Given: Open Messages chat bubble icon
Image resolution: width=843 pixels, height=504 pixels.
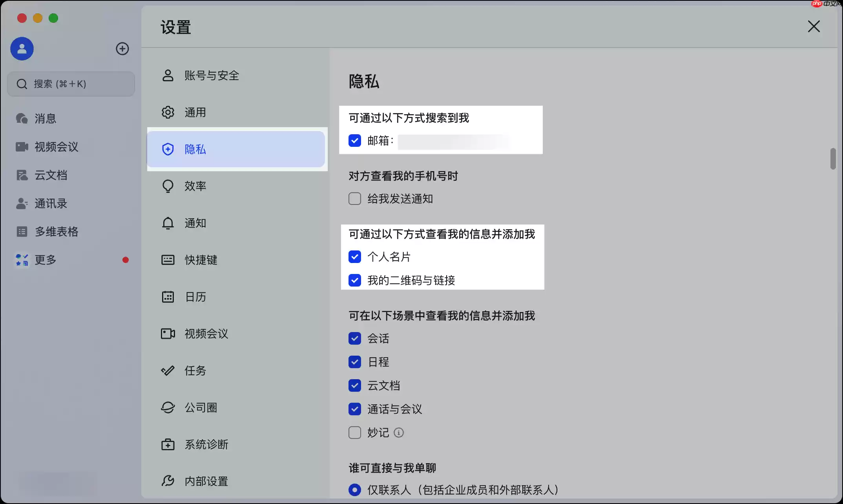Looking at the screenshot, I should [x=22, y=118].
